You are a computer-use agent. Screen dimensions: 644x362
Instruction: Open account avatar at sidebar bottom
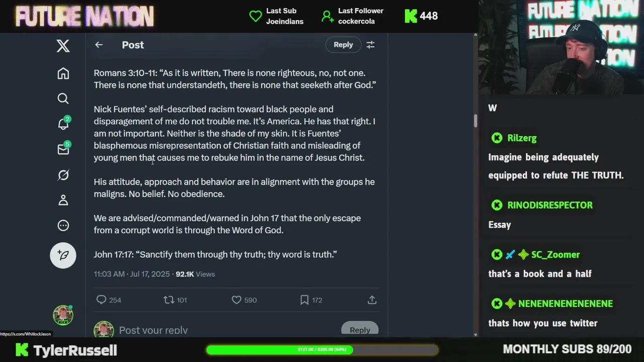point(63,315)
